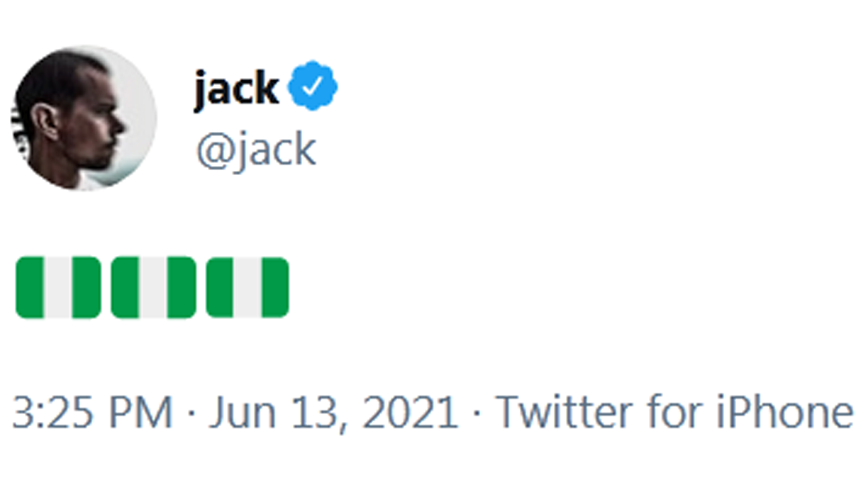Click the year "2021" in the tweet date
This screenshot has width=868, height=488.
click(410, 413)
